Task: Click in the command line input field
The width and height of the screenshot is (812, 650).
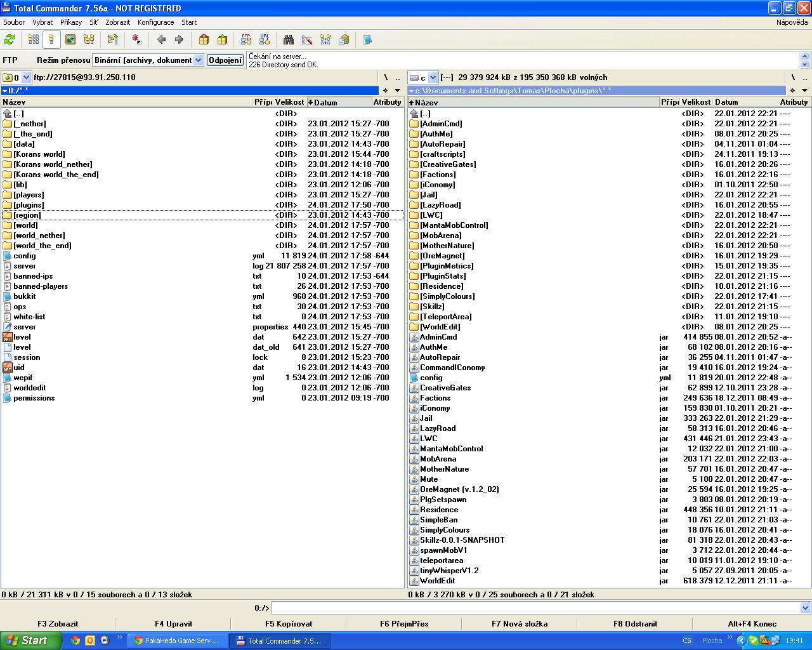Action: pyautogui.click(x=536, y=607)
